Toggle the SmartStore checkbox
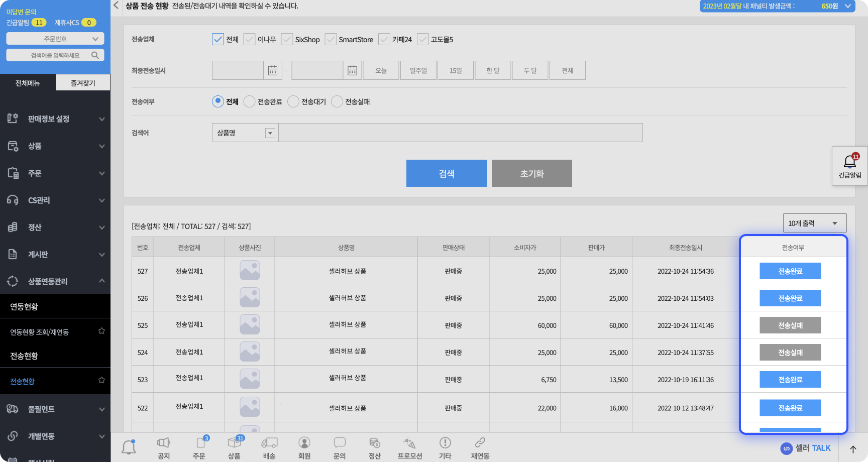This screenshot has width=868, height=462. (x=331, y=39)
